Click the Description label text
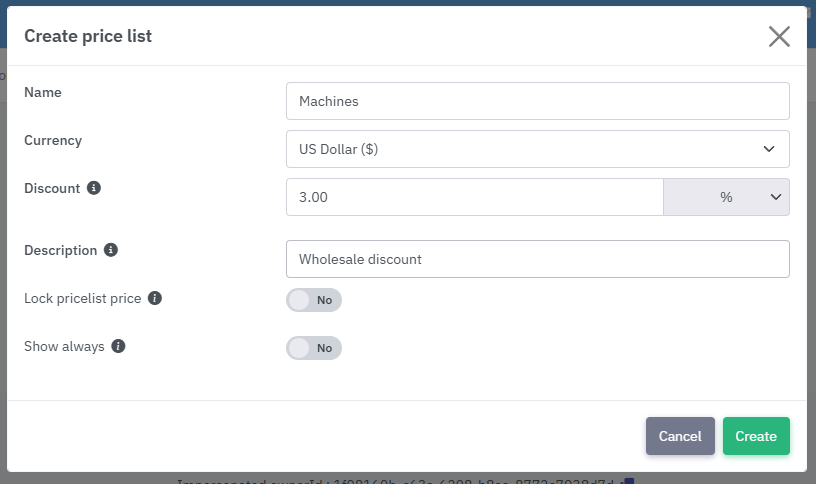 click(x=61, y=250)
